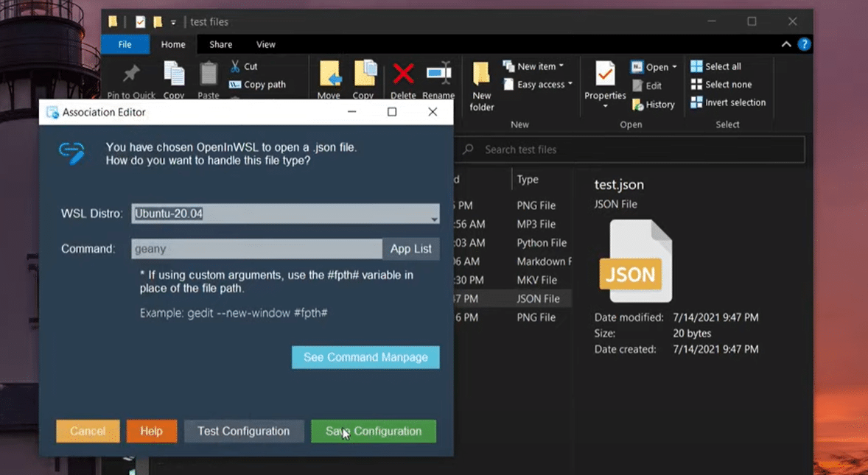Collapse the ribbon with chevron arrow
868x475 pixels.
click(786, 44)
